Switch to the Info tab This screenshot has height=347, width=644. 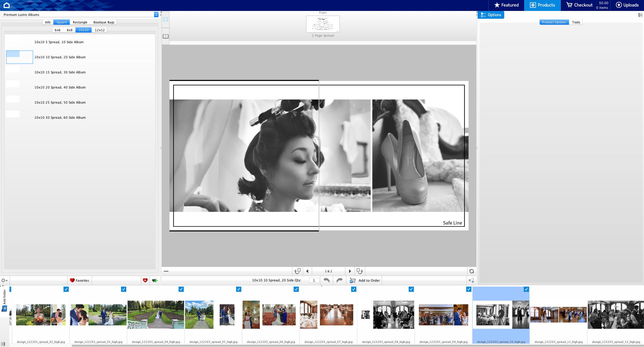(48, 22)
